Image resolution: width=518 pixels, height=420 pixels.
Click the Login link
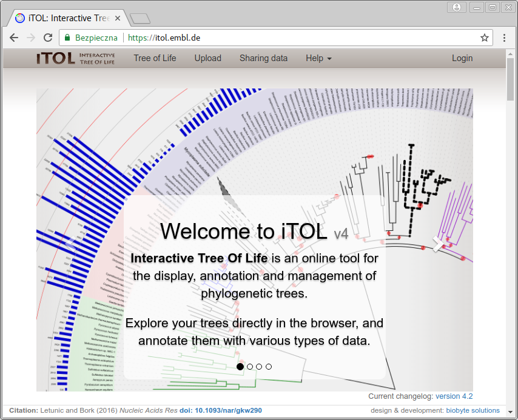click(x=462, y=58)
